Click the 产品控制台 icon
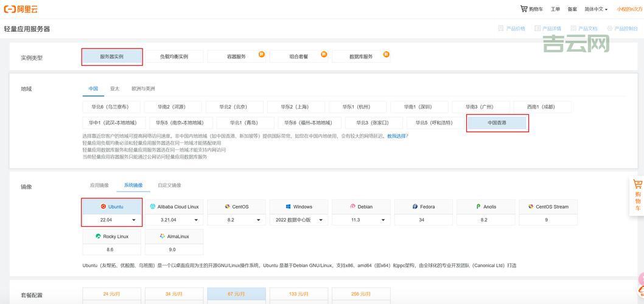This screenshot has width=644, height=304. pyautogui.click(x=609, y=29)
